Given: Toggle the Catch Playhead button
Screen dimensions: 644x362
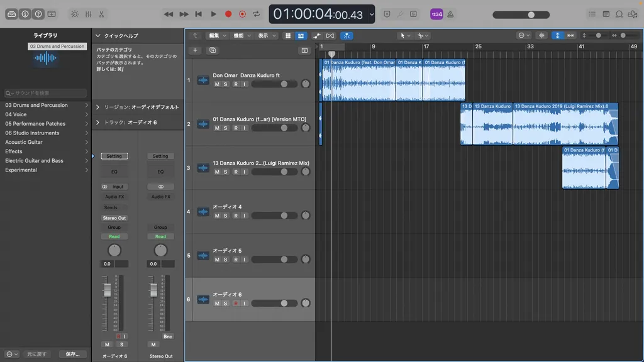Looking at the screenshot, I should (x=347, y=36).
